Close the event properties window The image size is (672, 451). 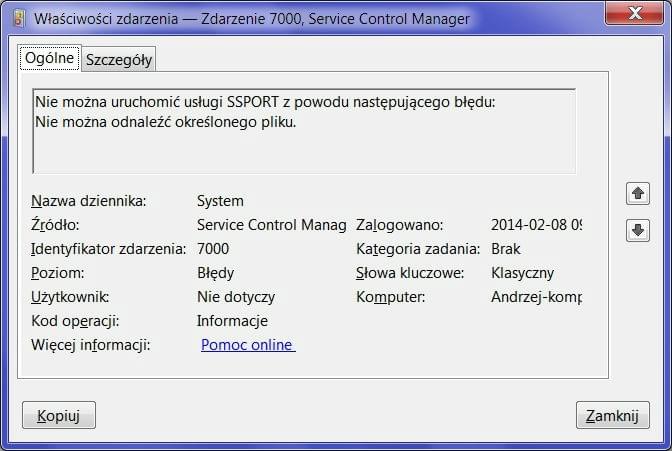point(634,14)
